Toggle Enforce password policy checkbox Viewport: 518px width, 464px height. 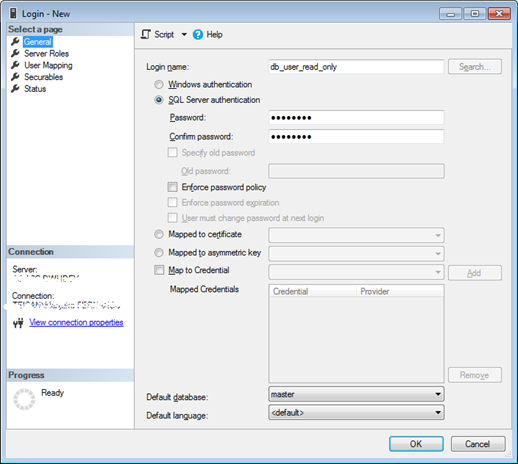coord(172,187)
